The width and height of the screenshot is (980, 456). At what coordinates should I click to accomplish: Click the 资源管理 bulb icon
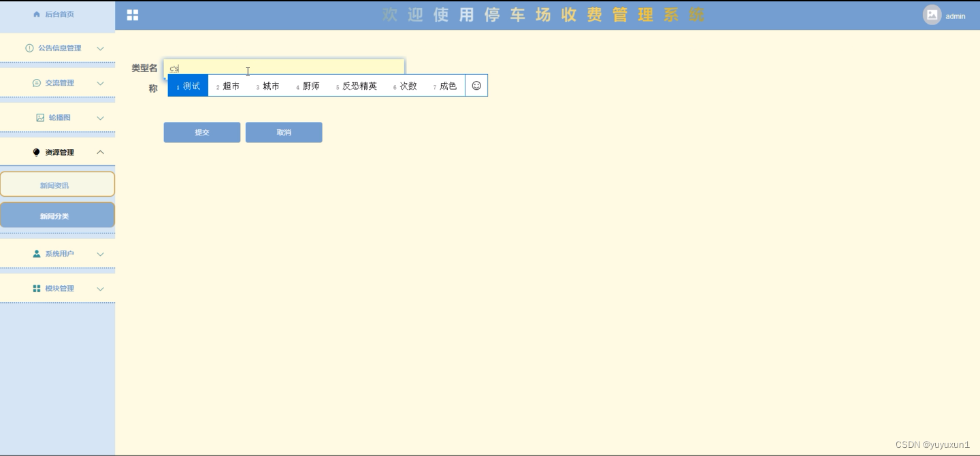[x=37, y=152]
